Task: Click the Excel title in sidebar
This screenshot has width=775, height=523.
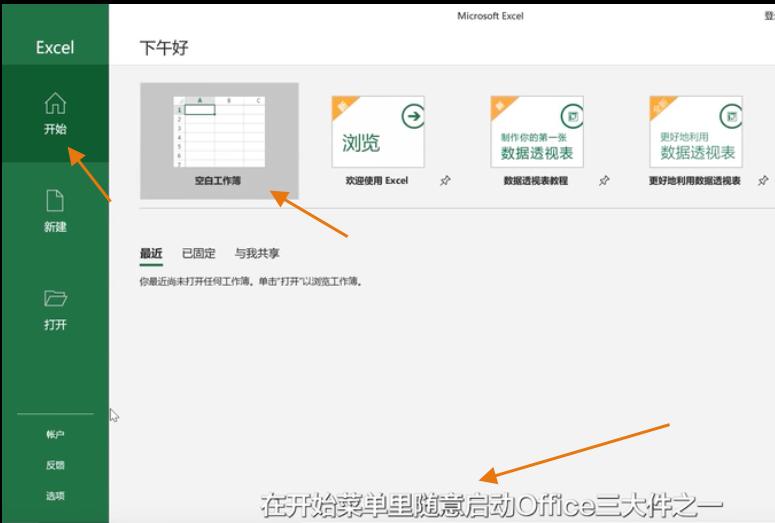Action: [x=55, y=47]
